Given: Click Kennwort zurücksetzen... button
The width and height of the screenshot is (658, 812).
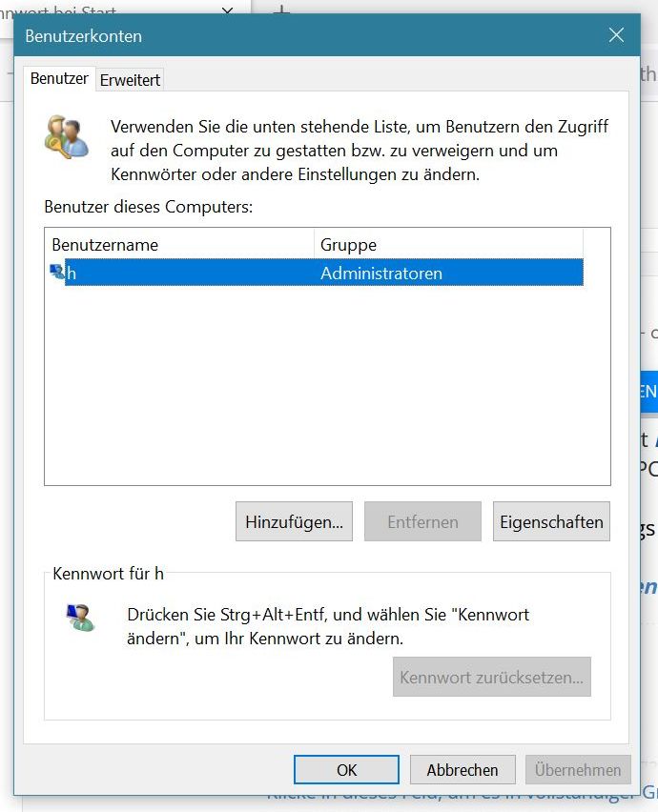Looking at the screenshot, I should pyautogui.click(x=492, y=677).
